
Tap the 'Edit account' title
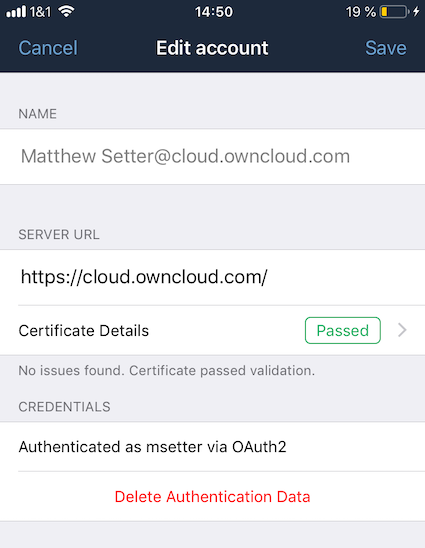[212, 48]
